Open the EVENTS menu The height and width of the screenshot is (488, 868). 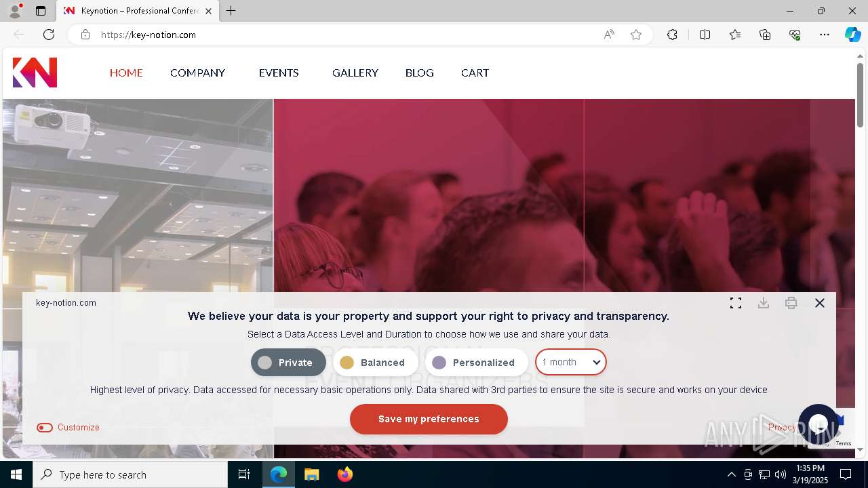279,73
